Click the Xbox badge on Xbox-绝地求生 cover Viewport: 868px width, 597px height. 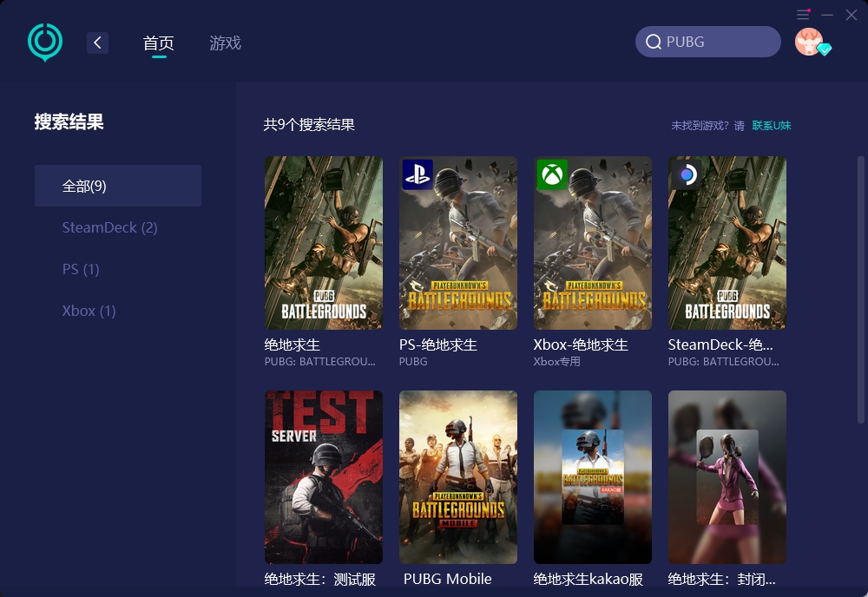pos(552,174)
